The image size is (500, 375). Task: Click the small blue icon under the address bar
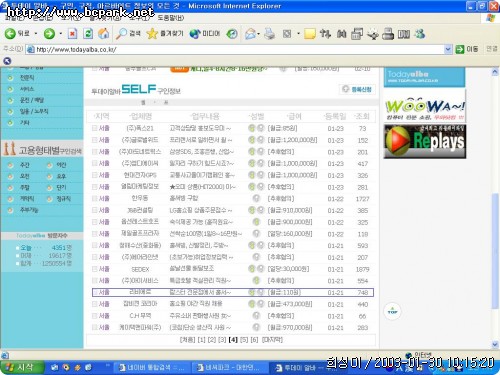7,61
